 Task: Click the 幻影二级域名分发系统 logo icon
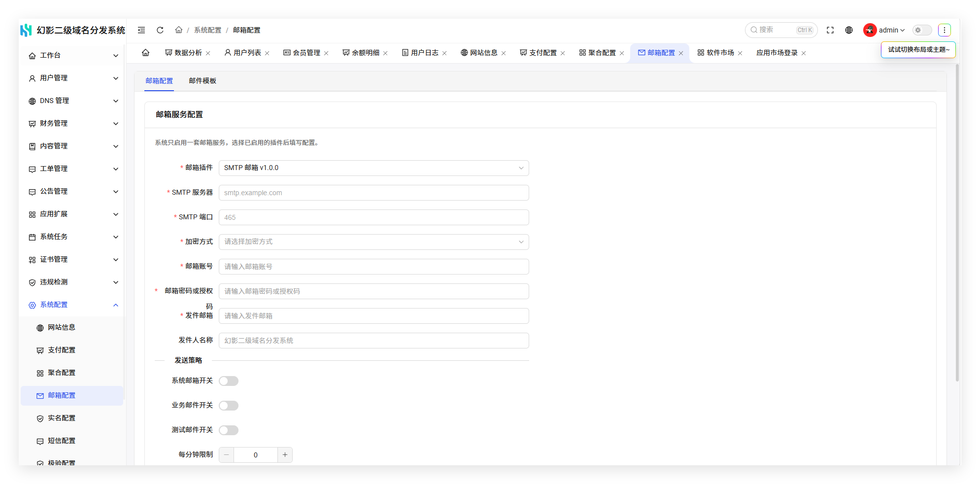pos(26,30)
